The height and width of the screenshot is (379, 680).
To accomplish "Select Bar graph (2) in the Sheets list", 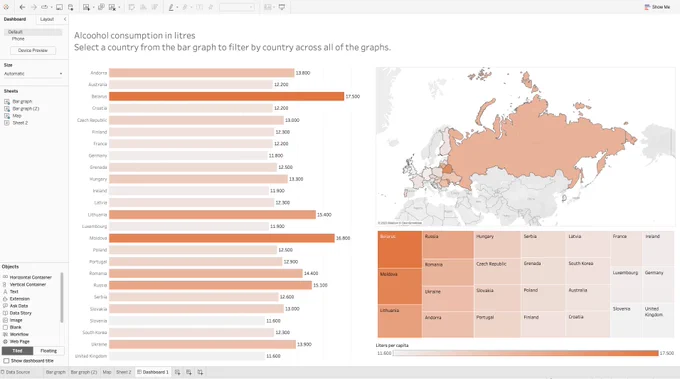I will tap(22, 108).
